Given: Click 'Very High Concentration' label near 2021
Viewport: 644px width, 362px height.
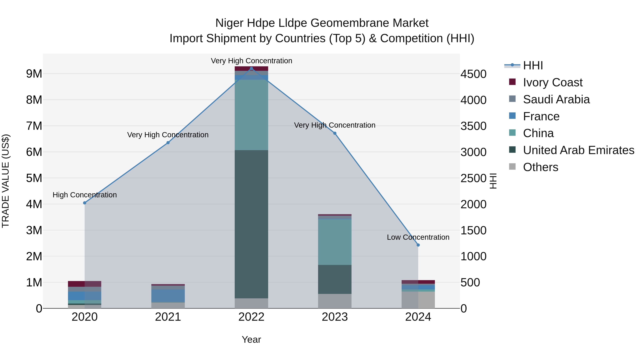Looking at the screenshot, I should [x=168, y=135].
